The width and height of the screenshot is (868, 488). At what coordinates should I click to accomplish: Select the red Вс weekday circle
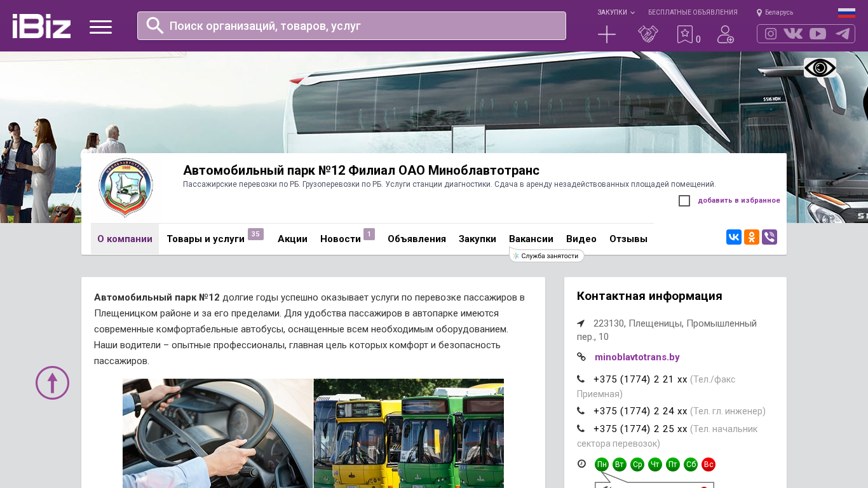(x=709, y=464)
